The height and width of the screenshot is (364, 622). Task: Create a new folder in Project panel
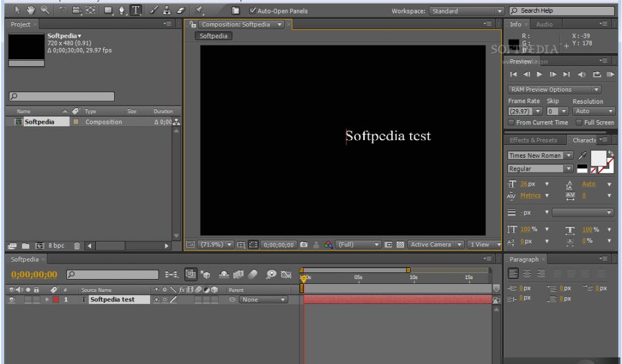(26, 246)
